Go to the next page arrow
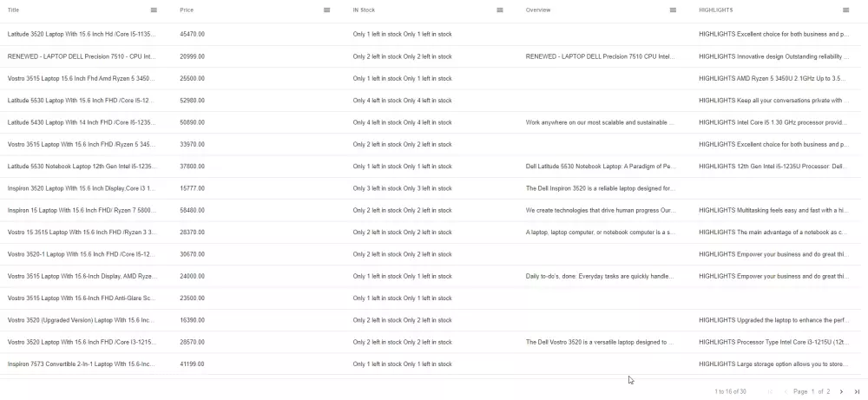868x400 pixels. pyautogui.click(x=841, y=391)
